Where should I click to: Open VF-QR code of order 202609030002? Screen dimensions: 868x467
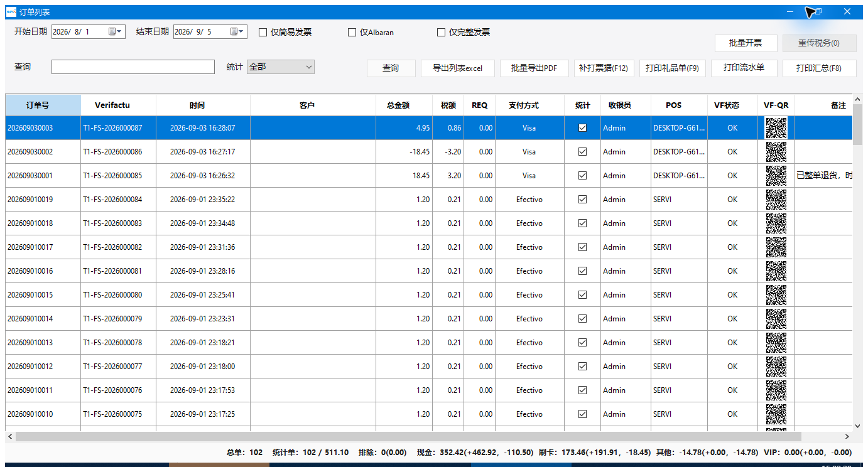click(x=776, y=151)
